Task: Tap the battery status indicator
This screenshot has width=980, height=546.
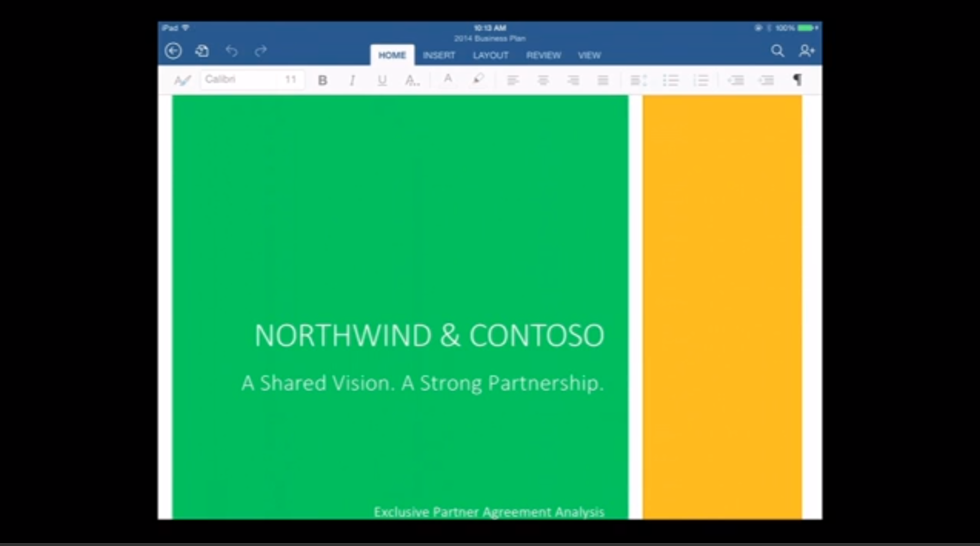Action: click(x=805, y=28)
